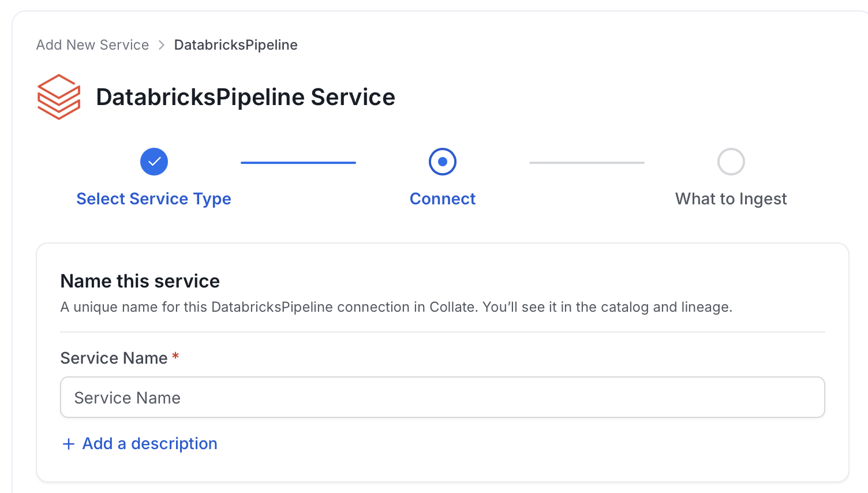This screenshot has height=493, width=868.
Task: Select the Connect step circle
Action: [x=443, y=162]
